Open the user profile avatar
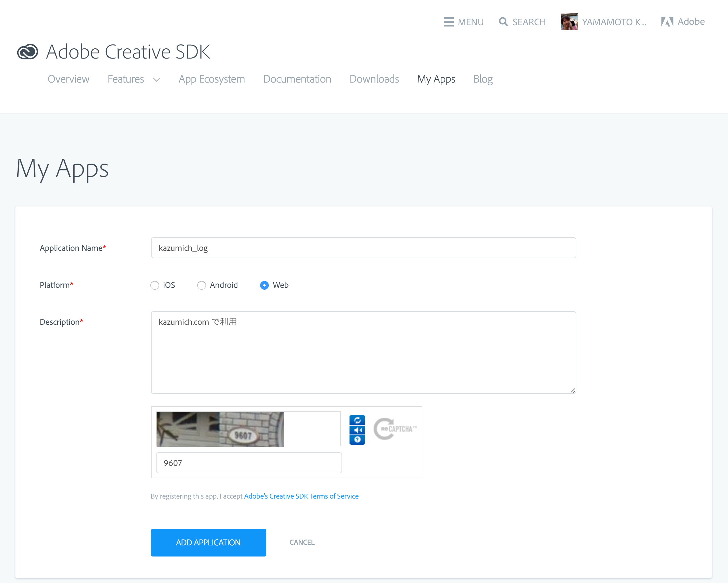 (569, 22)
